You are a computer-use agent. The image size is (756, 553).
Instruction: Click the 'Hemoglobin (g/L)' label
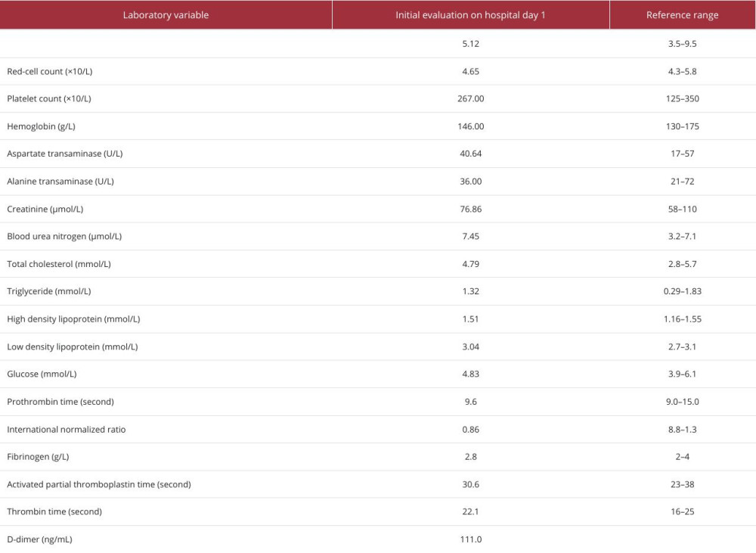coord(41,126)
